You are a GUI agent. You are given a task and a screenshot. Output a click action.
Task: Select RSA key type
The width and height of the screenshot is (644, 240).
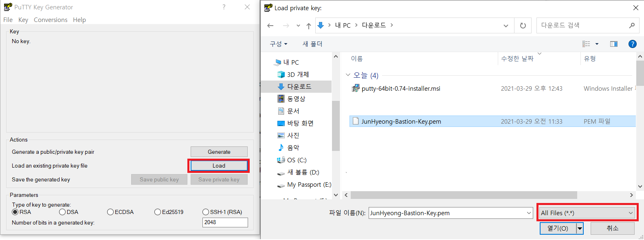15,212
